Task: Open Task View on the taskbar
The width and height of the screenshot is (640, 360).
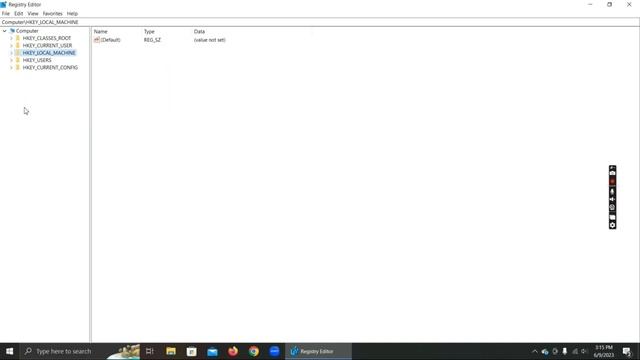Action: pyautogui.click(x=149, y=351)
